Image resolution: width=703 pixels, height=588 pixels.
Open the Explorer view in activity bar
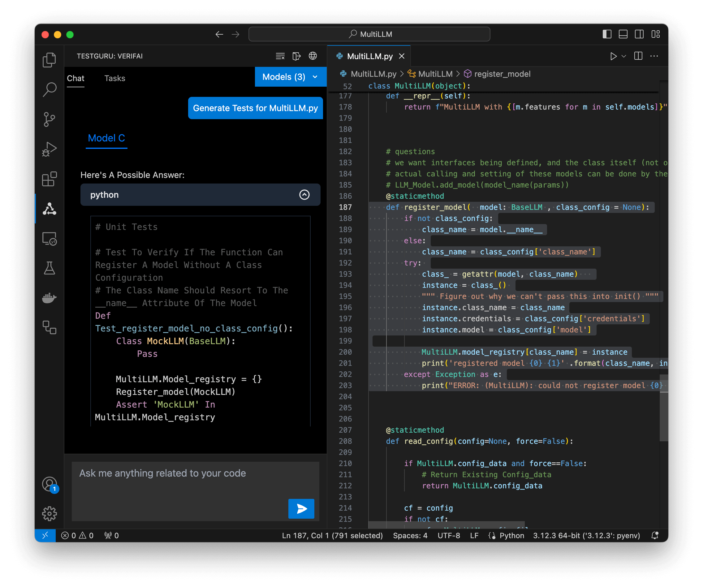(x=49, y=60)
